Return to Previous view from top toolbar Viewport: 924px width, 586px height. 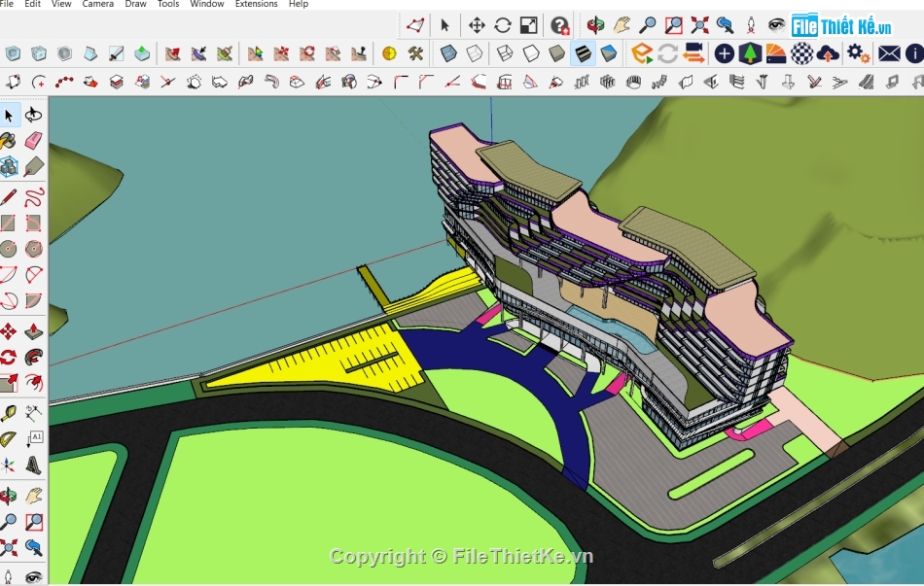(x=725, y=24)
